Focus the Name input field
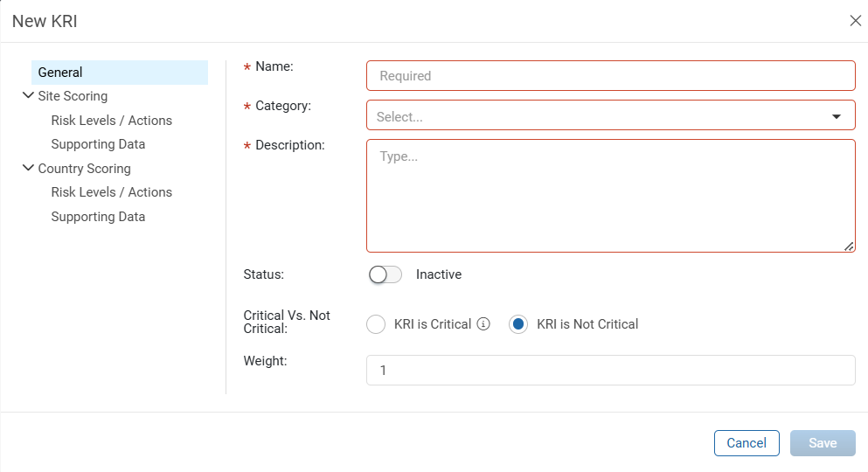The height and width of the screenshot is (472, 868). coord(611,76)
